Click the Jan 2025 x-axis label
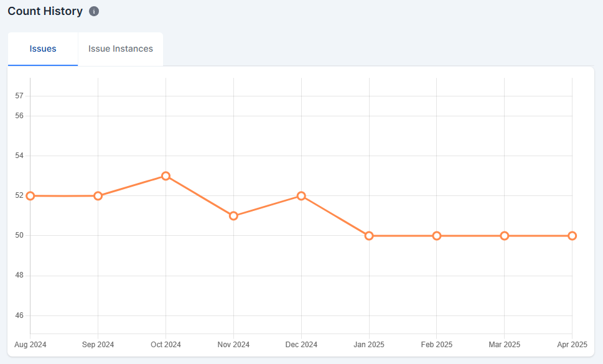603x364 pixels. (x=369, y=345)
